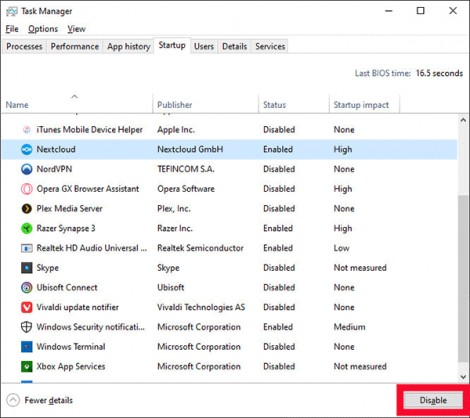Screen dimensions: 470x418
Task: Click Razer Synapse's Enabled status cell
Action: (278, 228)
